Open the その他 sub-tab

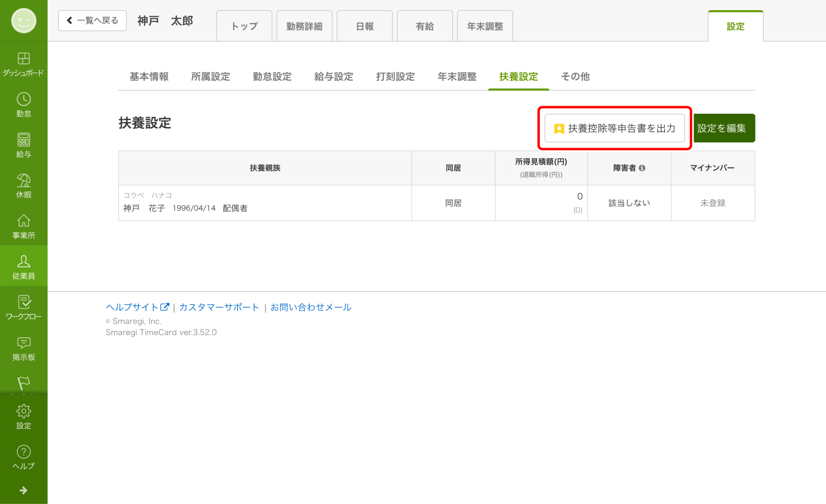click(576, 77)
